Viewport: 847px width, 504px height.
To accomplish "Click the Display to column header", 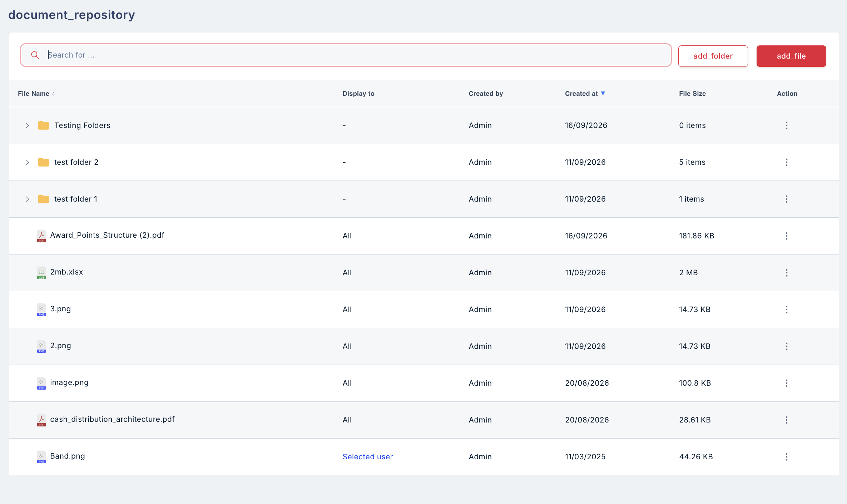I will coord(358,94).
